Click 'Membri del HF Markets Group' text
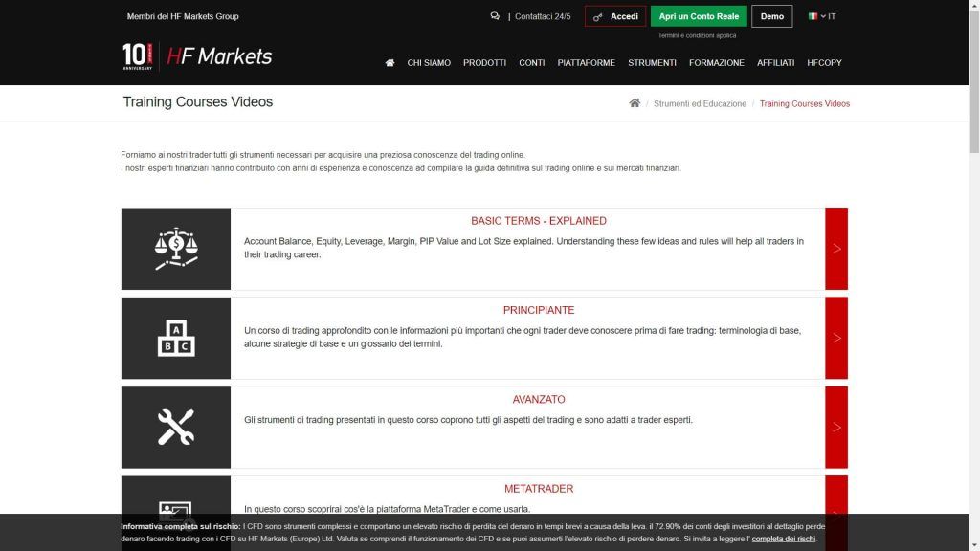The width and height of the screenshot is (980, 551). pos(183,17)
